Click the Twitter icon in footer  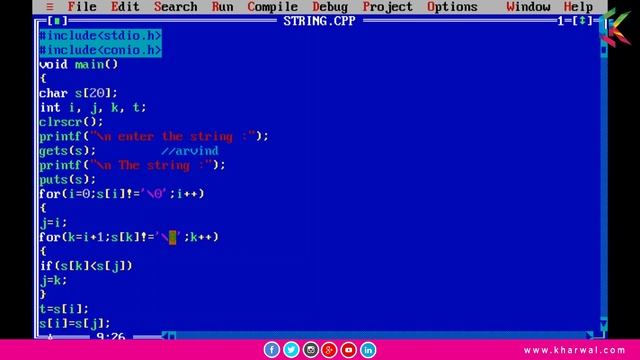tap(291, 350)
